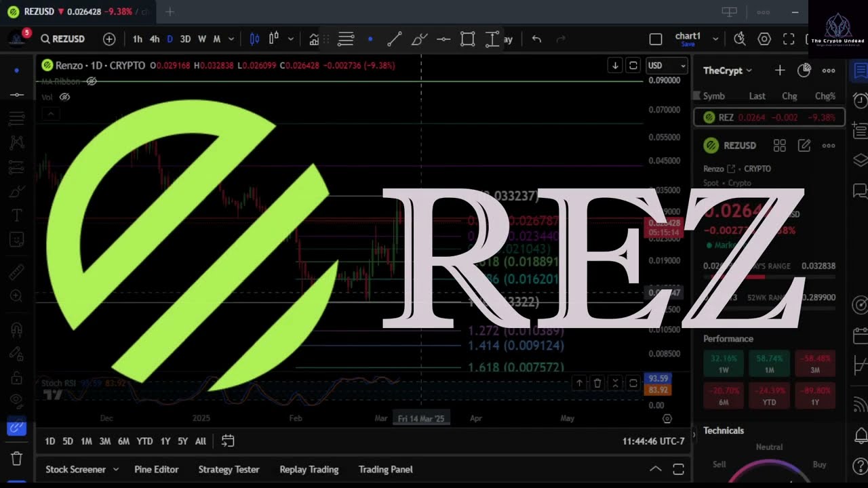Open chart scale settings gear icon

click(667, 419)
